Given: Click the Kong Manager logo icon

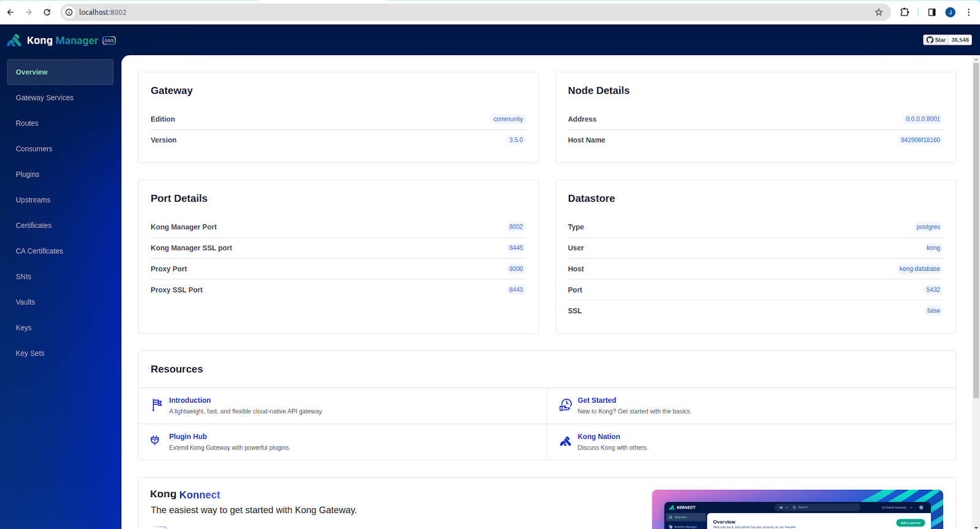Looking at the screenshot, I should [x=14, y=40].
